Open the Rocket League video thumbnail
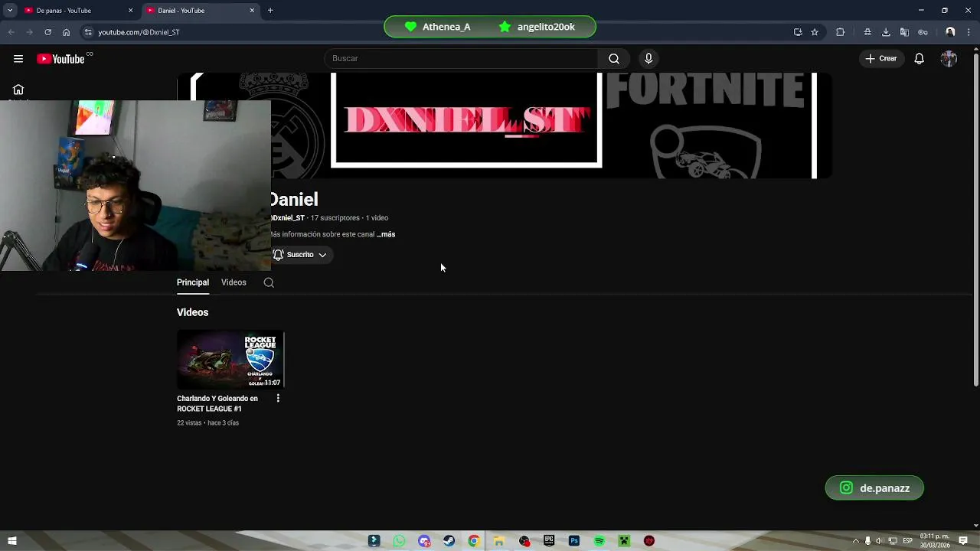Image resolution: width=980 pixels, height=551 pixels. pyautogui.click(x=230, y=360)
